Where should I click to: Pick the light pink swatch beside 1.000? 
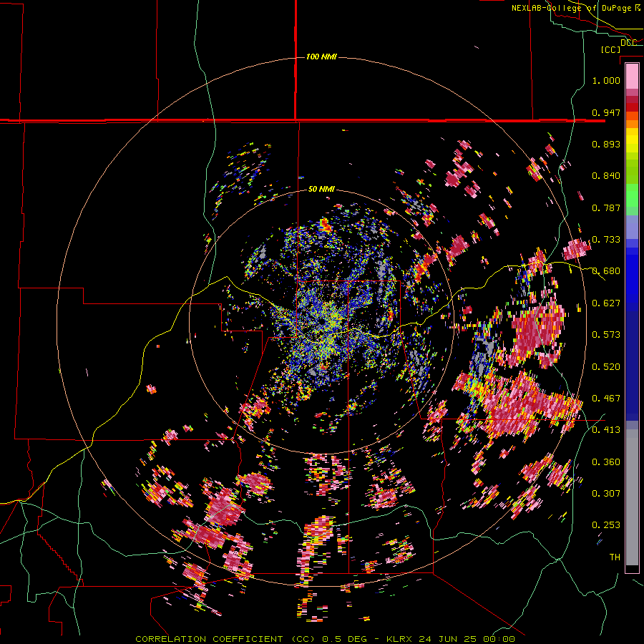click(632, 77)
